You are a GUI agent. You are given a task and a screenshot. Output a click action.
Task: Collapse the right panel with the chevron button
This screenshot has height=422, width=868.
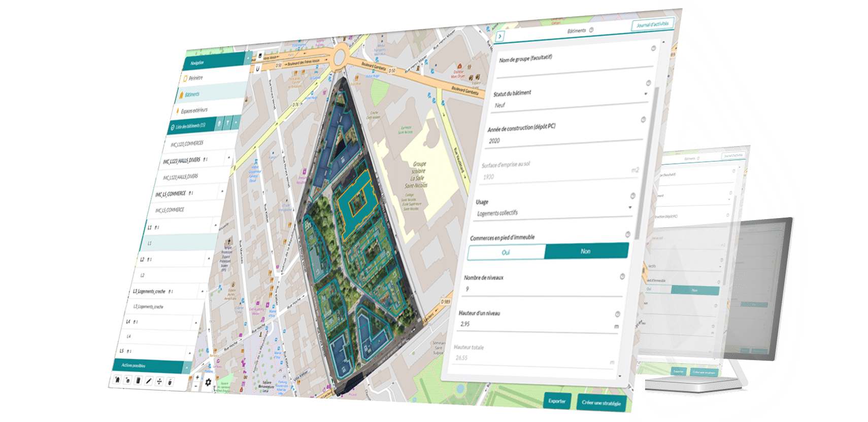point(500,37)
